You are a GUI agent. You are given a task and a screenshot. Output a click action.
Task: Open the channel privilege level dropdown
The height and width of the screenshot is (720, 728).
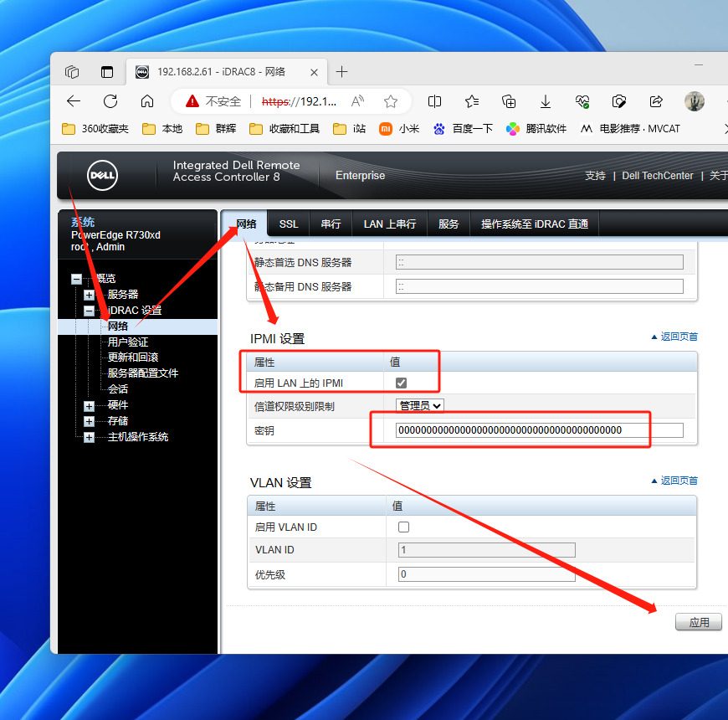pyautogui.click(x=420, y=405)
